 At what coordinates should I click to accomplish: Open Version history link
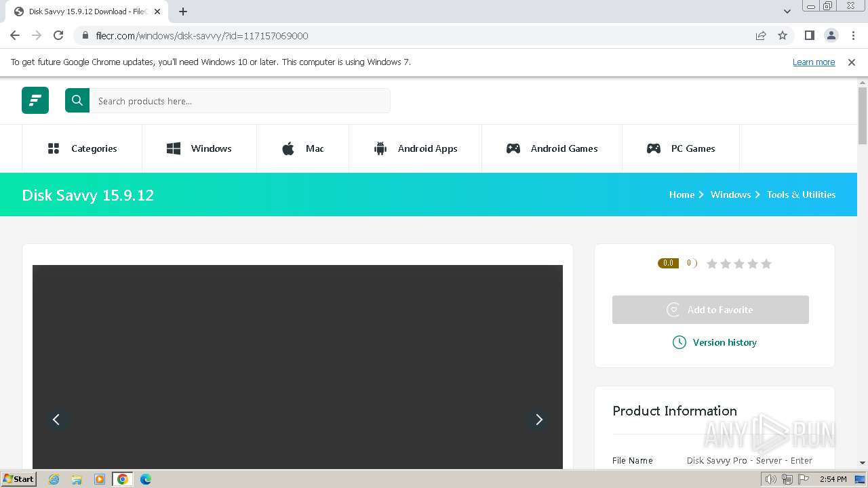click(724, 342)
